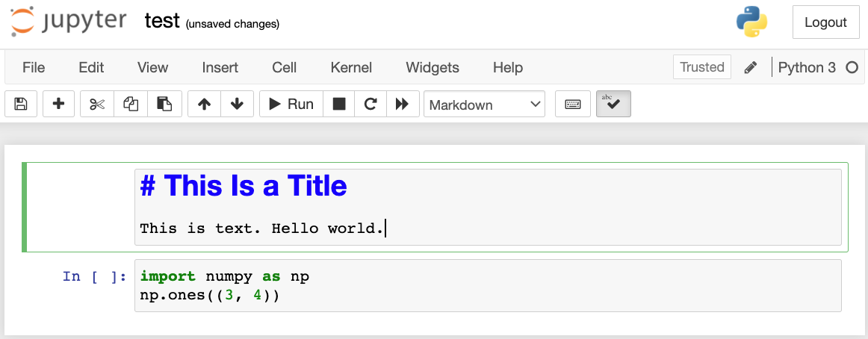Move selected cell up arrow
Image resolution: width=868 pixels, height=339 pixels.
pyautogui.click(x=204, y=105)
